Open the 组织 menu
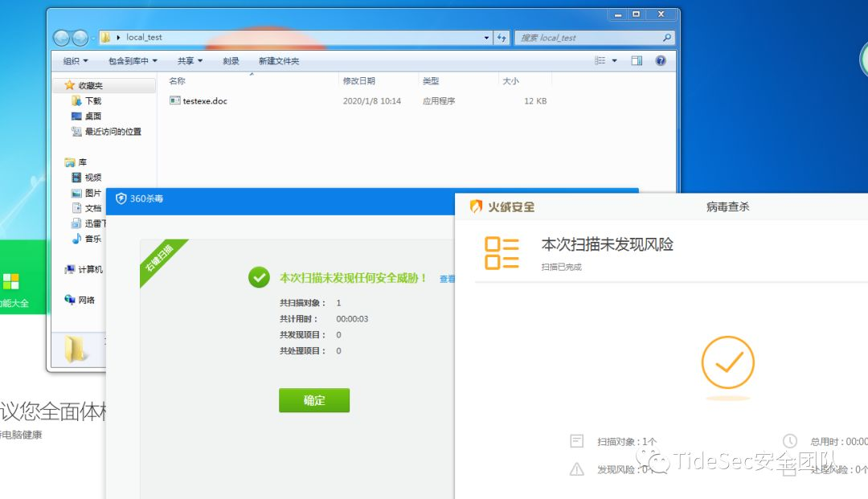Screen dimensions: 868x499 click(x=76, y=61)
